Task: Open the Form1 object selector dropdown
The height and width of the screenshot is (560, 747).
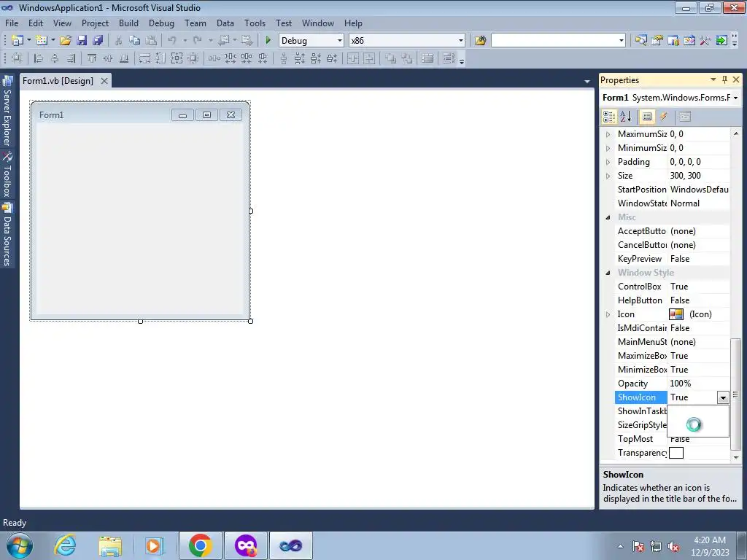Action: tap(735, 98)
